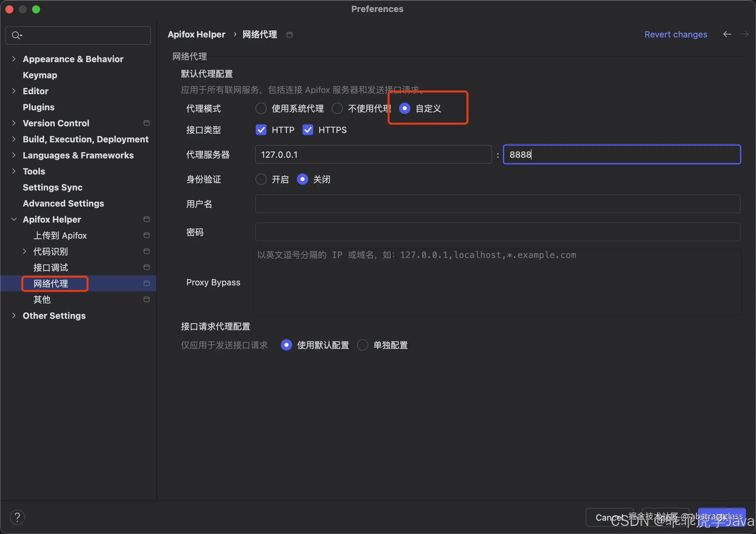The image size is (756, 534).
Task: Click the copy icon beside 网络代理 breadcrumb
Action: [289, 34]
